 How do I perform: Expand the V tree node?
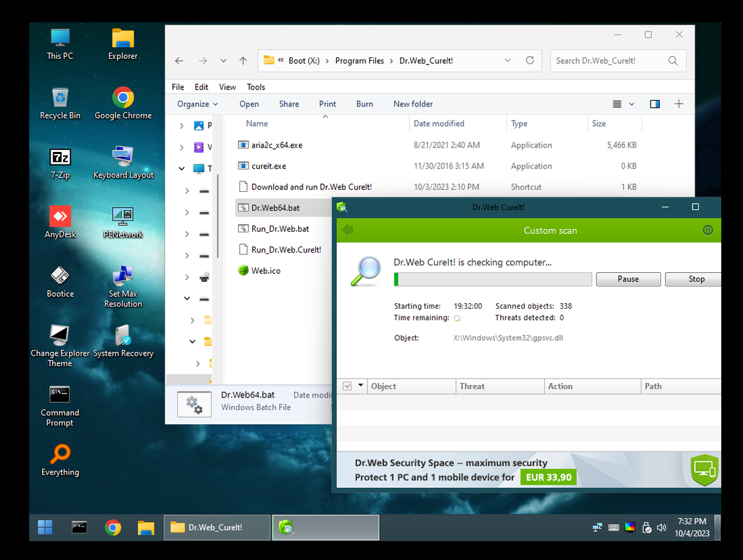181,147
